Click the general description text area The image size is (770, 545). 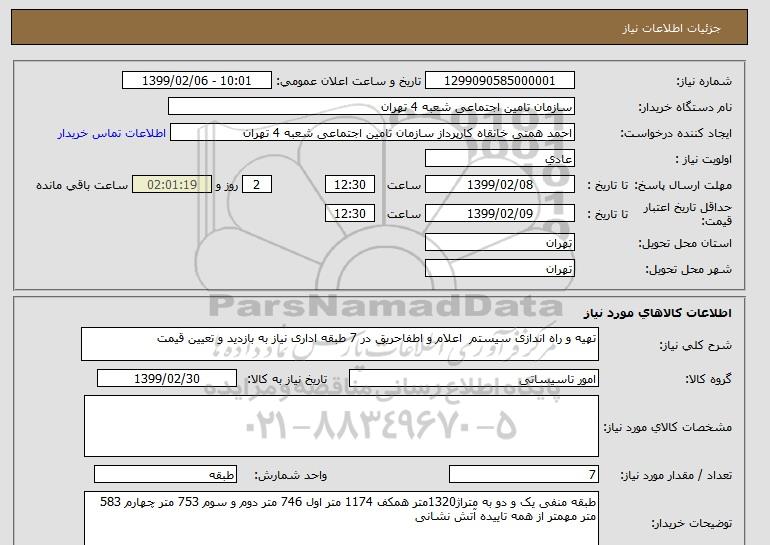pyautogui.click(x=340, y=344)
